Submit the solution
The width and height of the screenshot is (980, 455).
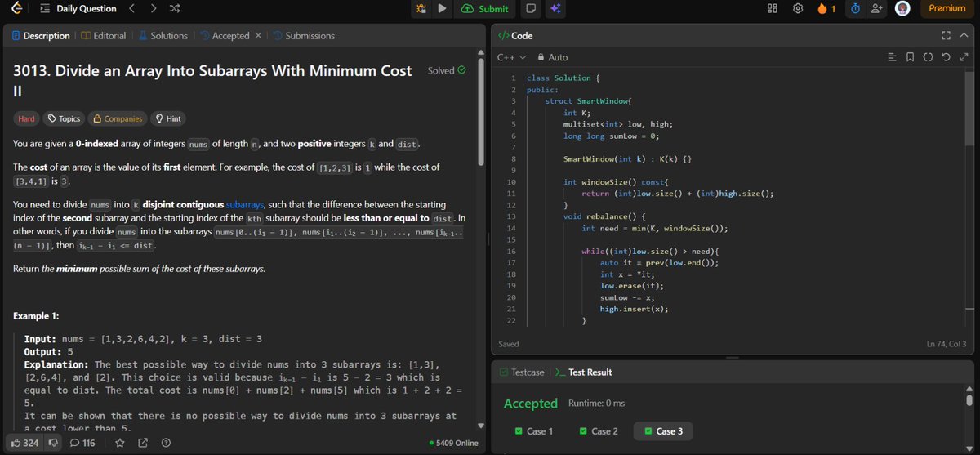point(485,9)
